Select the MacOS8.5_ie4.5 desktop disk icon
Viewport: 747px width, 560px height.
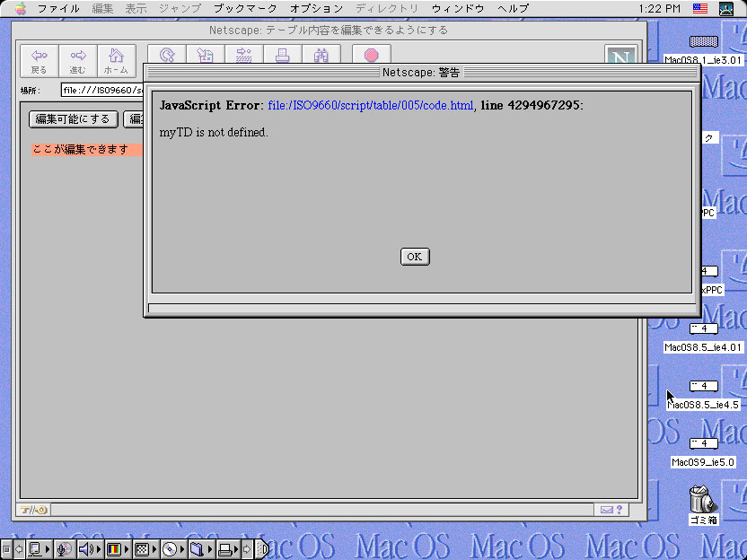coord(704,386)
